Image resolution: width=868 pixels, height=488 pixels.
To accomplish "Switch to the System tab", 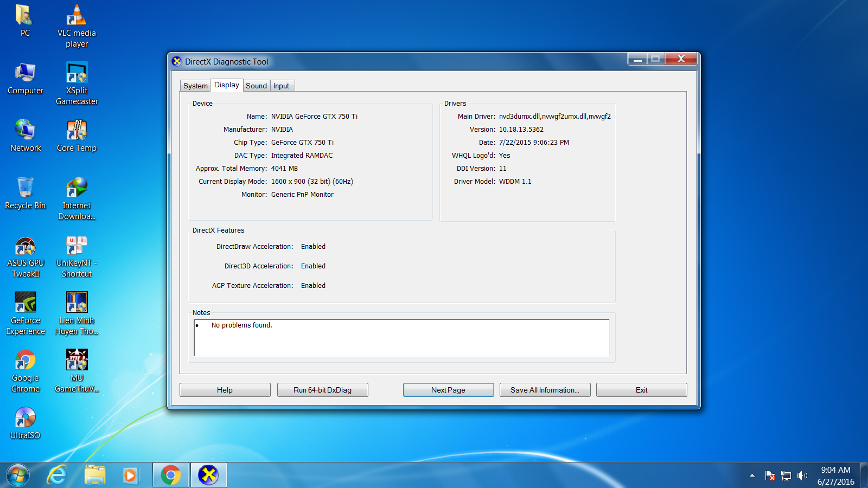I will click(195, 86).
